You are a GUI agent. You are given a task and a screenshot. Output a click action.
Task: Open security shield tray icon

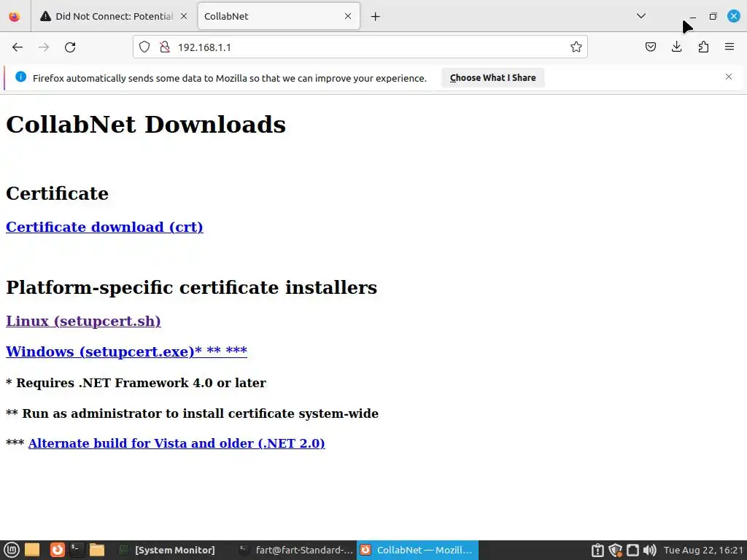coord(615,550)
